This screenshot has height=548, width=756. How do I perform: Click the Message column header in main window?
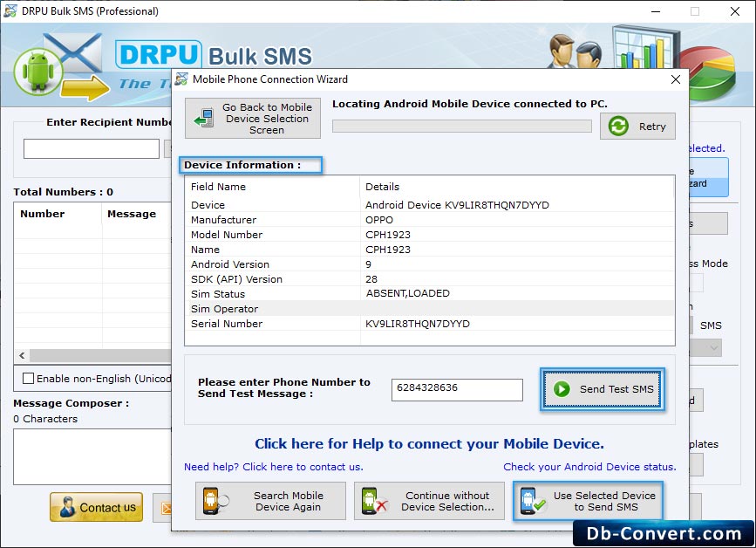coord(136,214)
